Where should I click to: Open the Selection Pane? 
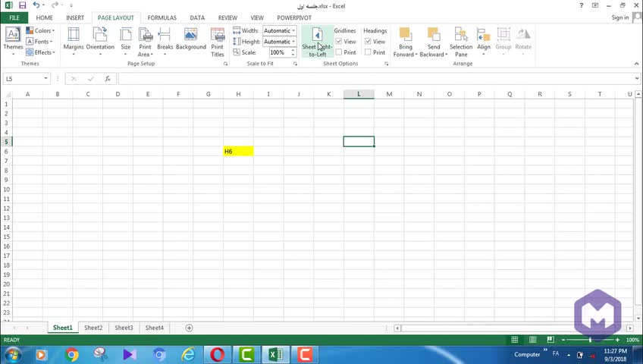461,41
